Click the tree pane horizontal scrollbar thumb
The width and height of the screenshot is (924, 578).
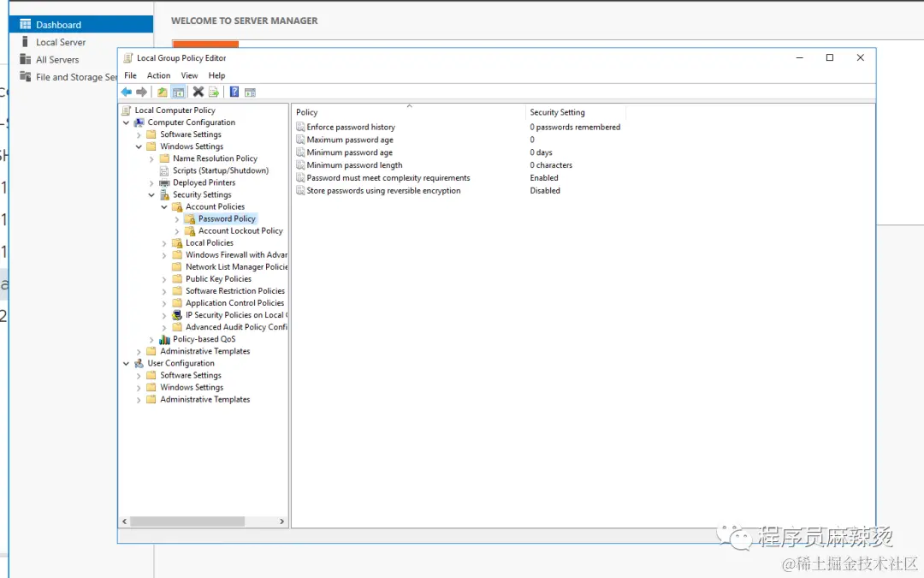click(187, 521)
